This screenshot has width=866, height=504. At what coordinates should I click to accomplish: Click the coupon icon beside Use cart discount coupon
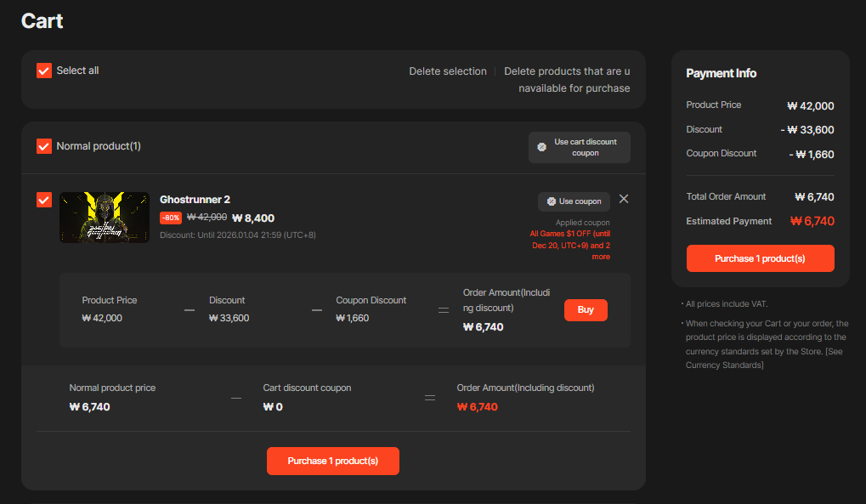pos(542,148)
